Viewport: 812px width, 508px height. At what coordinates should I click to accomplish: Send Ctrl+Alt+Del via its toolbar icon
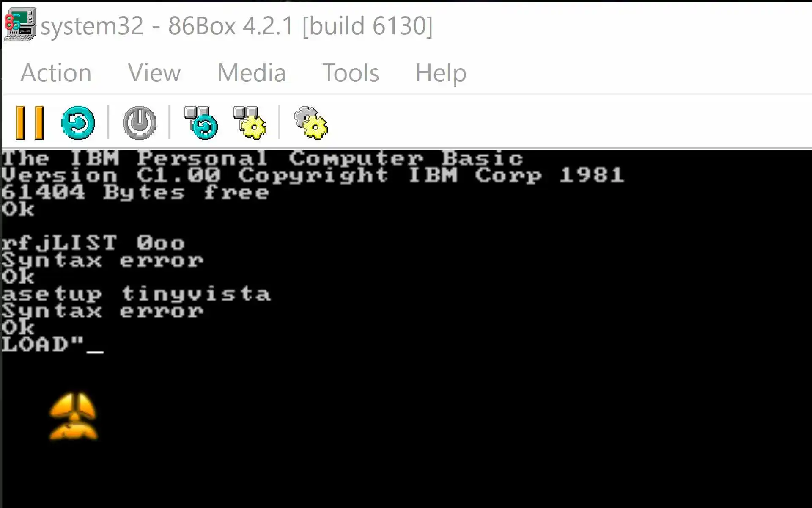(201, 123)
